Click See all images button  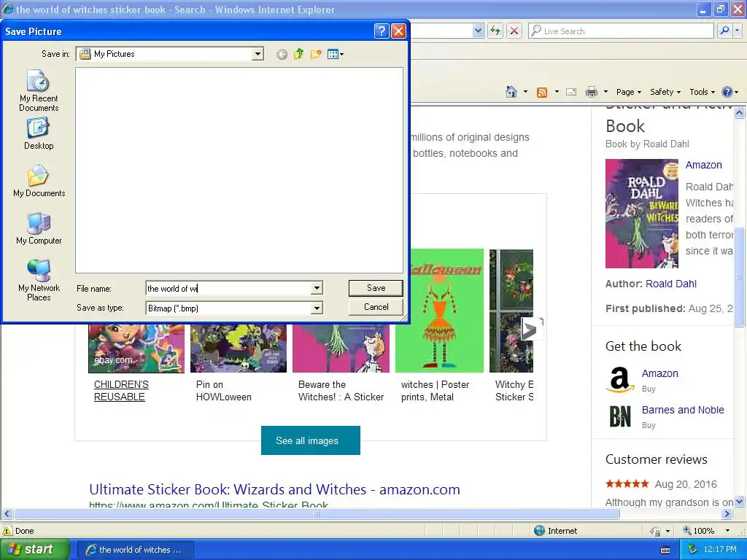[311, 440]
